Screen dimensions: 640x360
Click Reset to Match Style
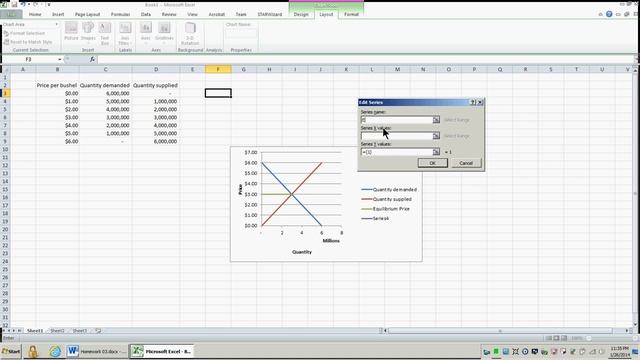(x=28, y=42)
